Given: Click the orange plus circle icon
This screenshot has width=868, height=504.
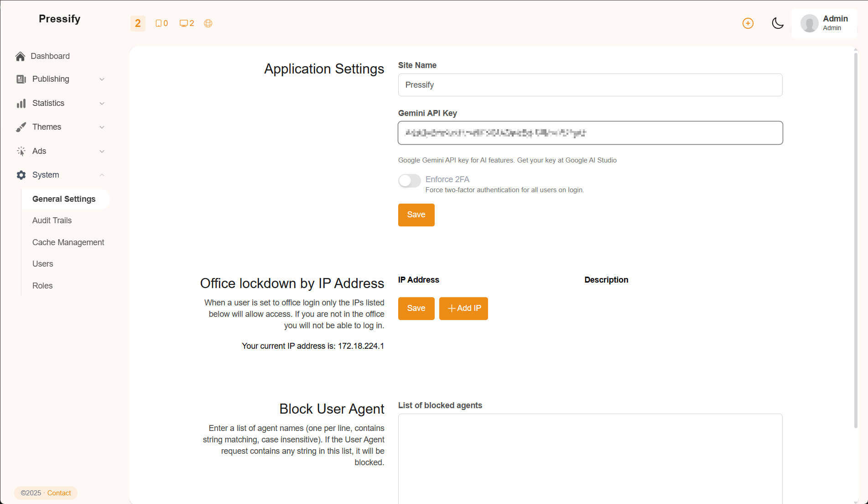Looking at the screenshot, I should click(x=748, y=23).
